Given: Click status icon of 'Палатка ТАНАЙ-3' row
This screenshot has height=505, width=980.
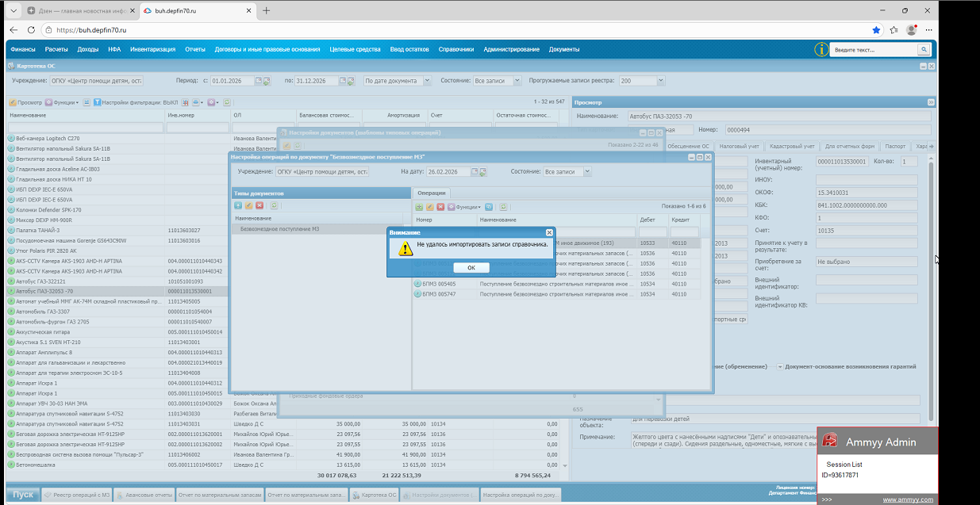Looking at the screenshot, I should (x=12, y=230).
